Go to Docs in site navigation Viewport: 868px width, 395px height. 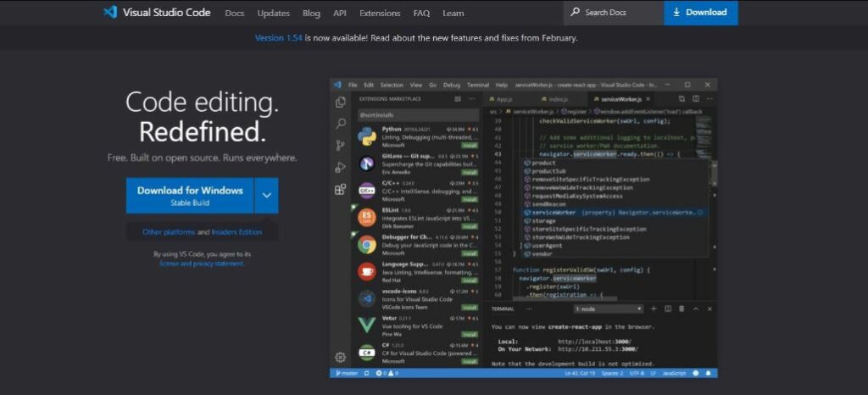[x=235, y=13]
